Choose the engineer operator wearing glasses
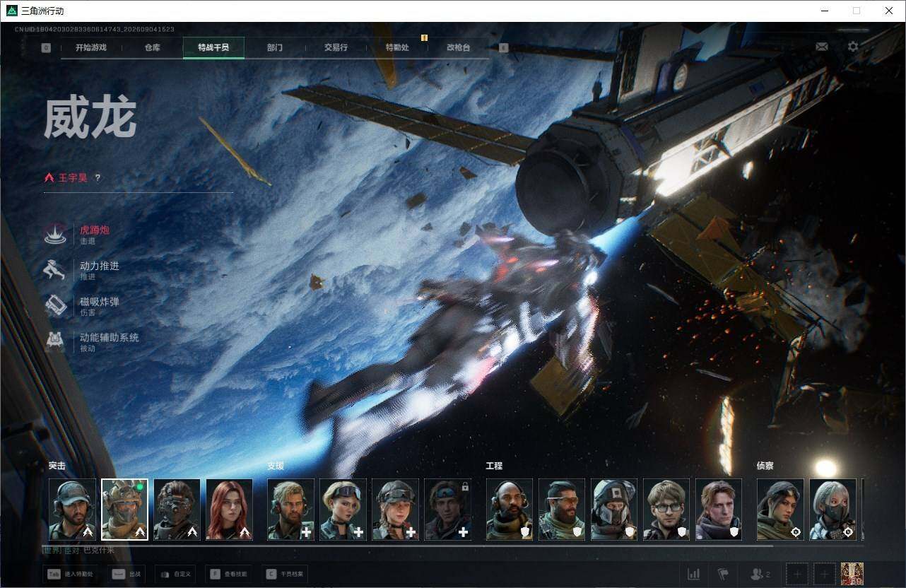The image size is (906, 588). (x=666, y=510)
